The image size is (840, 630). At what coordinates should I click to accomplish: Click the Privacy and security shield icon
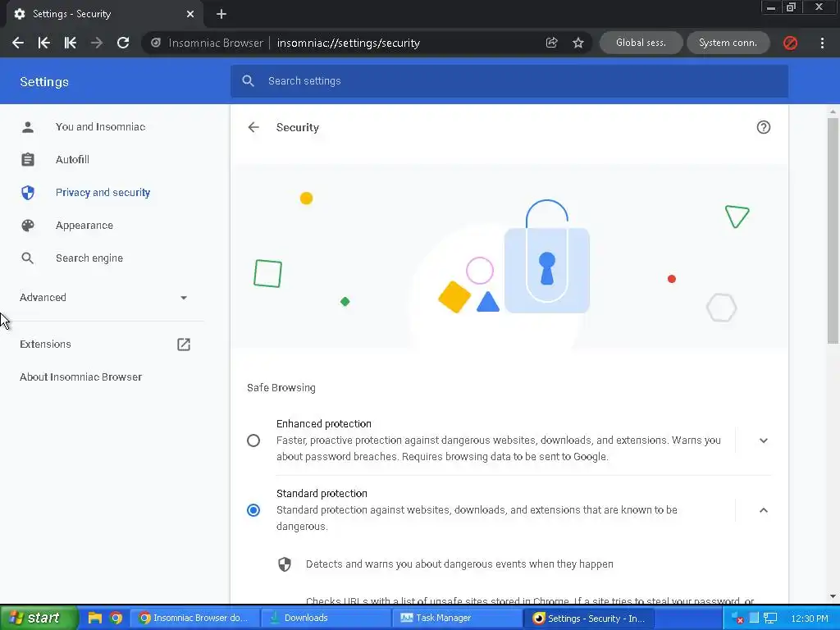point(28,192)
